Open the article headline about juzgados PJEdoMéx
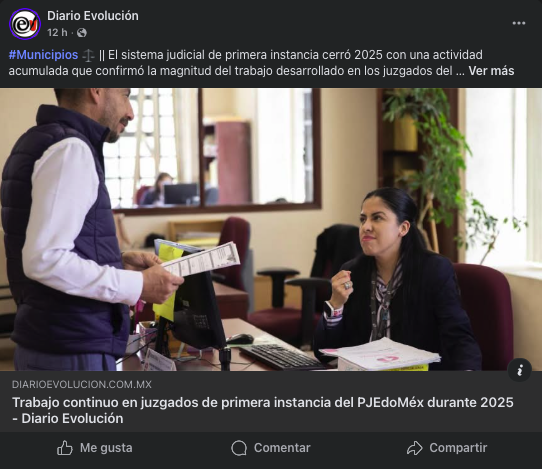 click(x=263, y=410)
